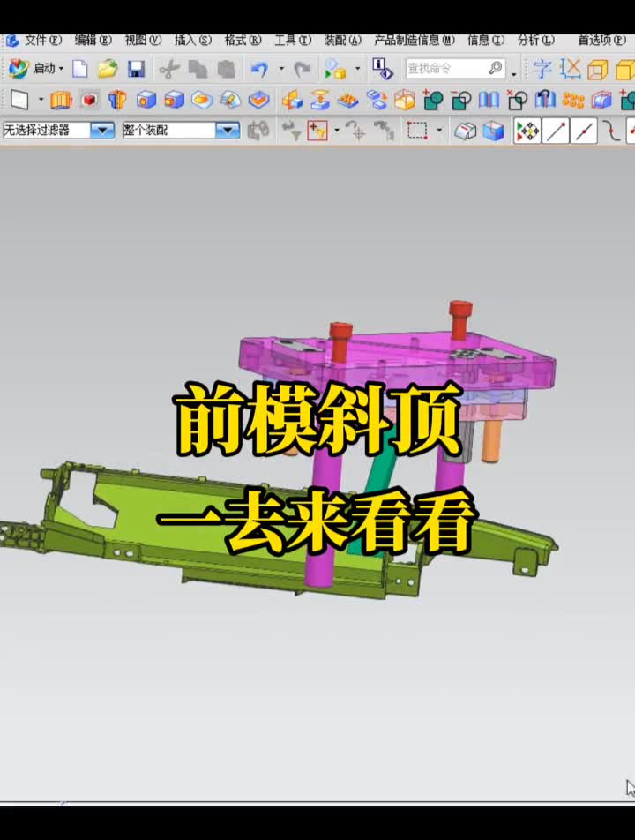Save with the floppy disk icon
635x840 pixels.
tap(137, 69)
